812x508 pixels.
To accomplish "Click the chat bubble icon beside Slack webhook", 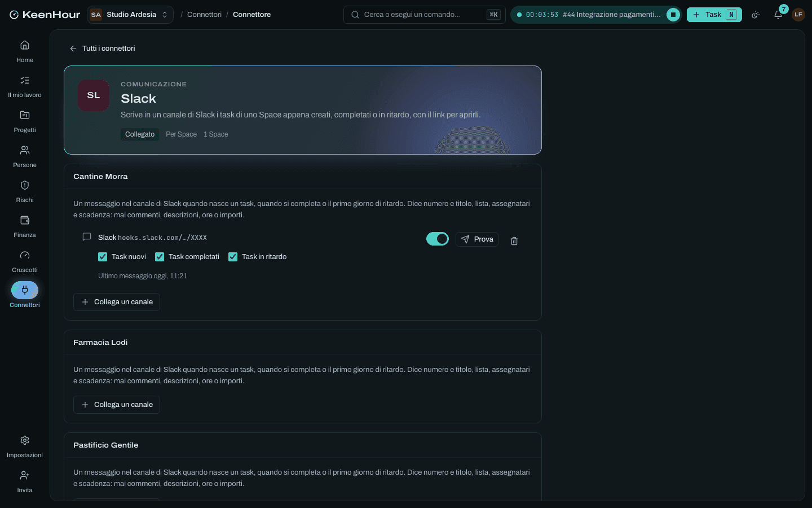I will coord(87,237).
